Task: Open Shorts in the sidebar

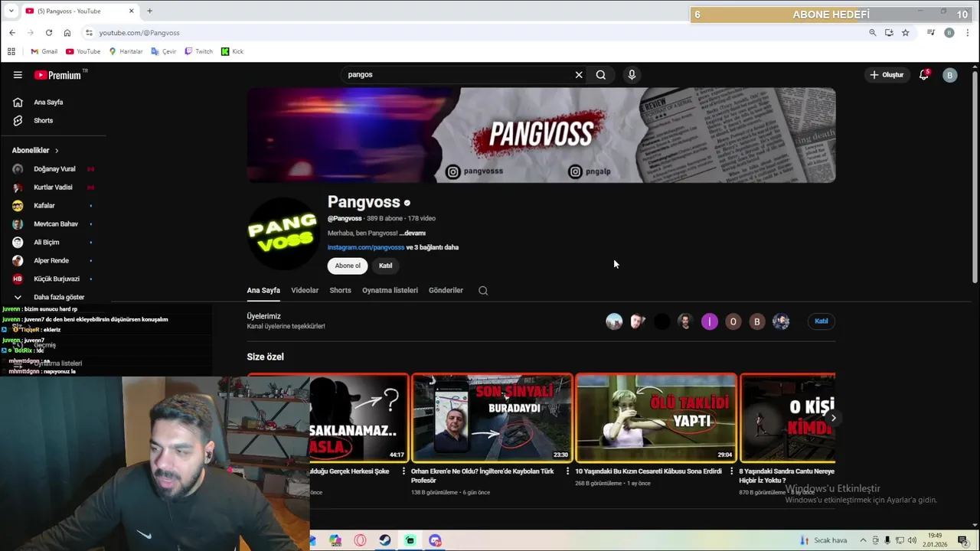Action: coord(43,121)
